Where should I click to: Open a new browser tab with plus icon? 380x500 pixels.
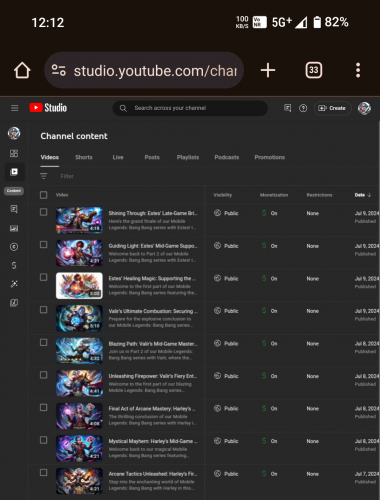[268, 70]
